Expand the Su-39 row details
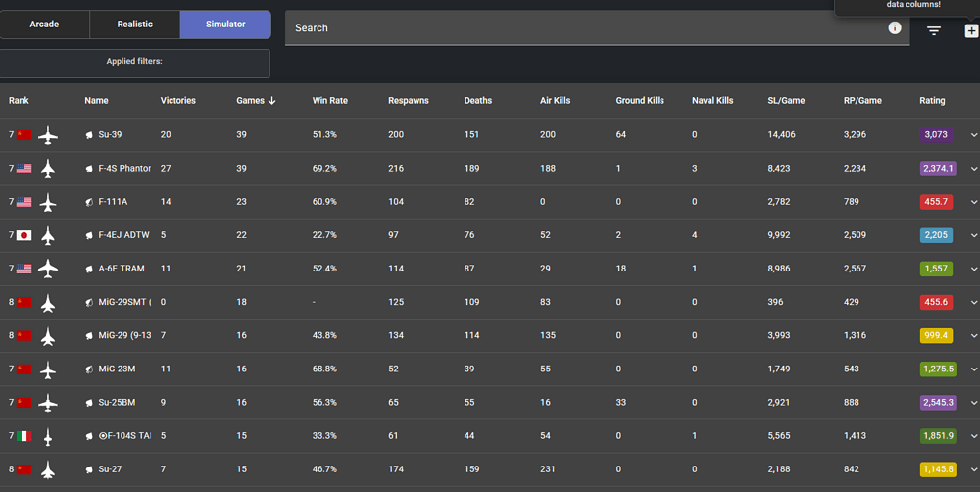 click(x=973, y=135)
